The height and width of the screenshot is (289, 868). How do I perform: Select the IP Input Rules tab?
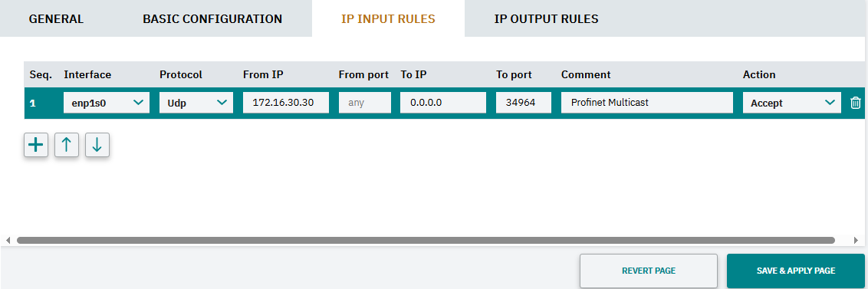(x=388, y=18)
